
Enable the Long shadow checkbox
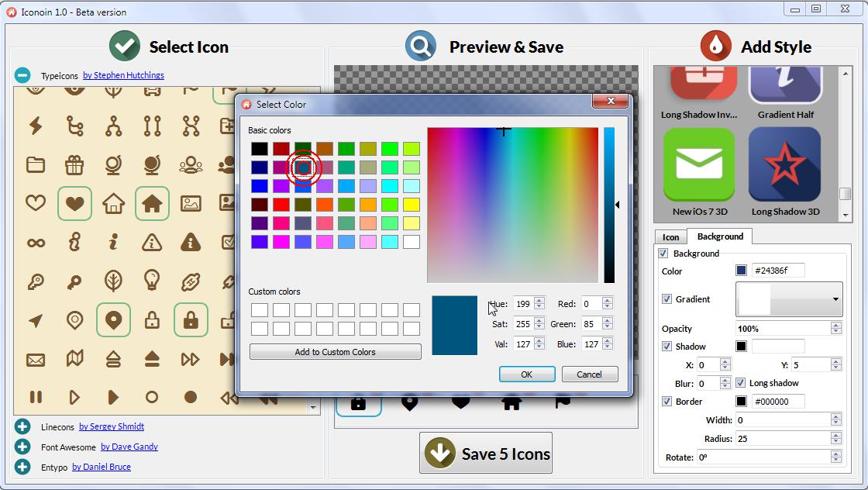(x=742, y=382)
